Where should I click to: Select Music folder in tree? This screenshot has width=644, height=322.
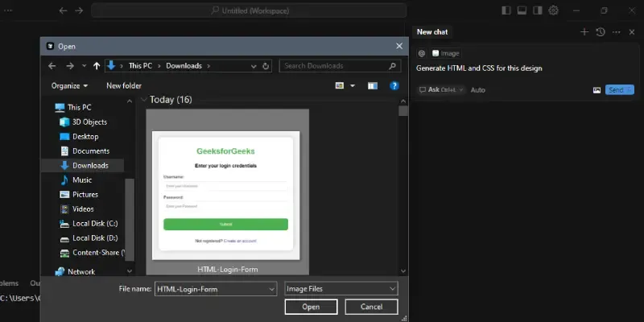[x=76, y=180]
